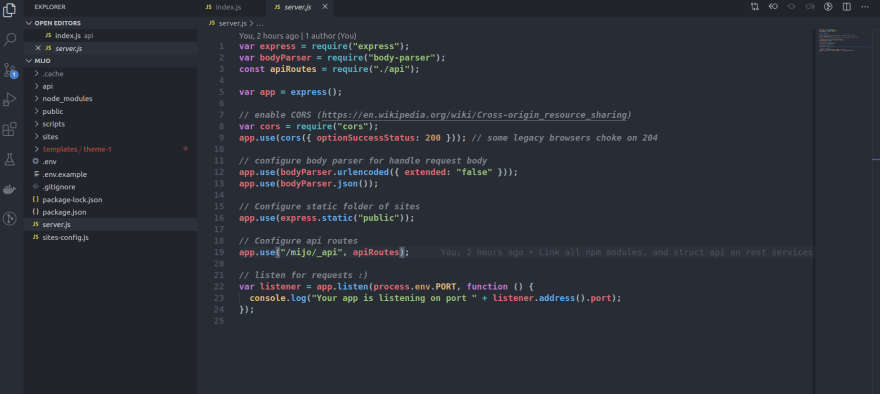
Task: Expand the public folder
Action: [37, 111]
